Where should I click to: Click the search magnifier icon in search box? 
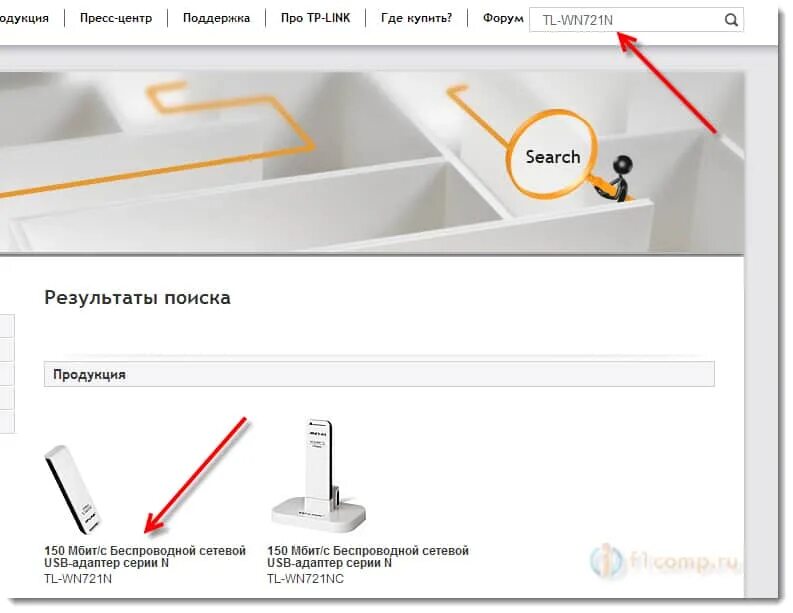(x=731, y=20)
